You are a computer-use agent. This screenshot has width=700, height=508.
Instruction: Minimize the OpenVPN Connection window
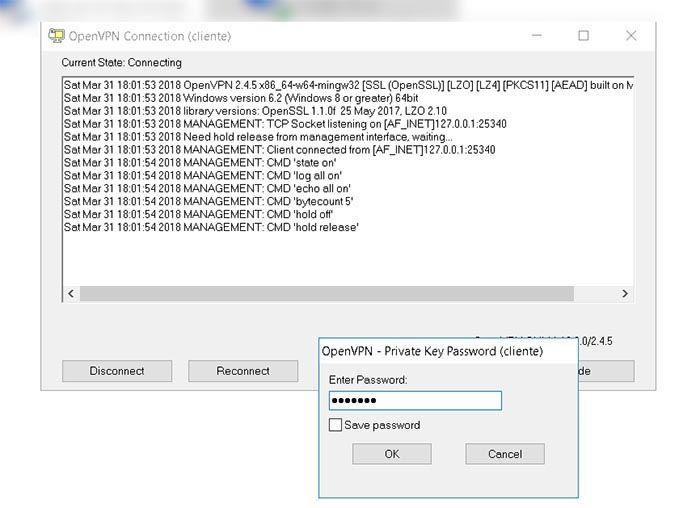click(537, 35)
